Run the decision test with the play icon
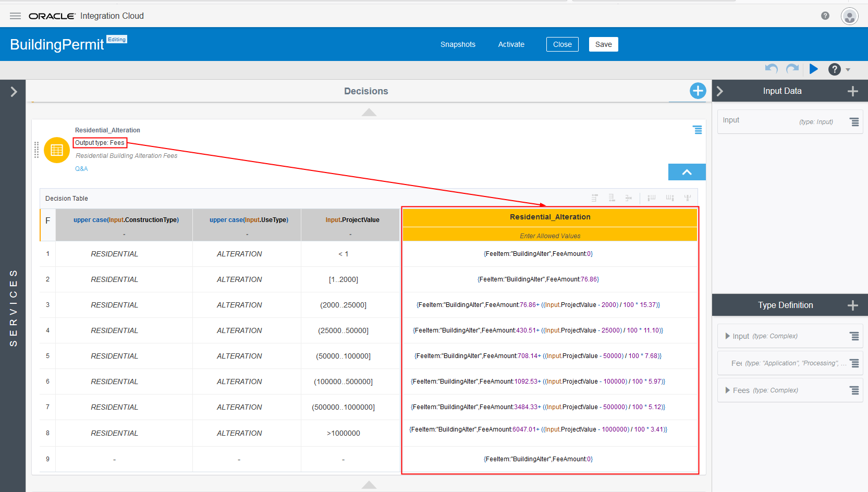868x492 pixels. [814, 69]
